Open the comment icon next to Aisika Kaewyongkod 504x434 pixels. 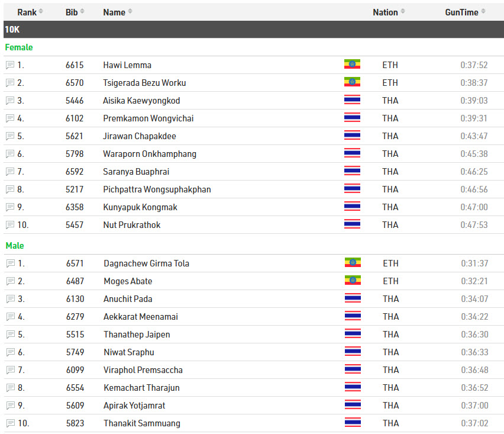pyautogui.click(x=10, y=101)
